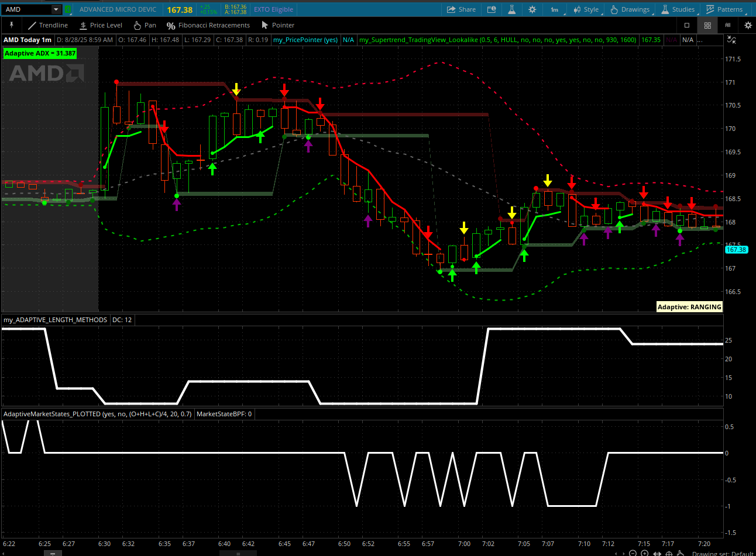Choose the Fibonacci Retracements tool
Image resolution: width=756 pixels, height=556 pixels.
pos(208,25)
